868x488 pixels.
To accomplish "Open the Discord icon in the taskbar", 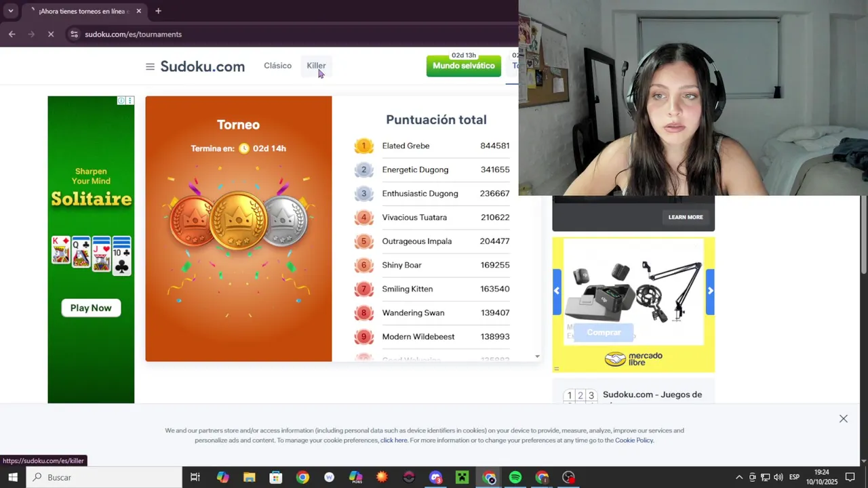I will [435, 477].
